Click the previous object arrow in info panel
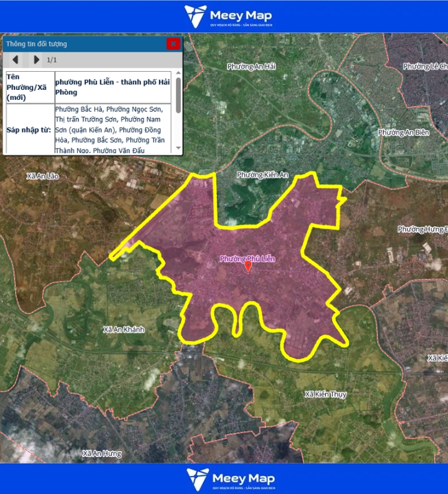 (15, 60)
